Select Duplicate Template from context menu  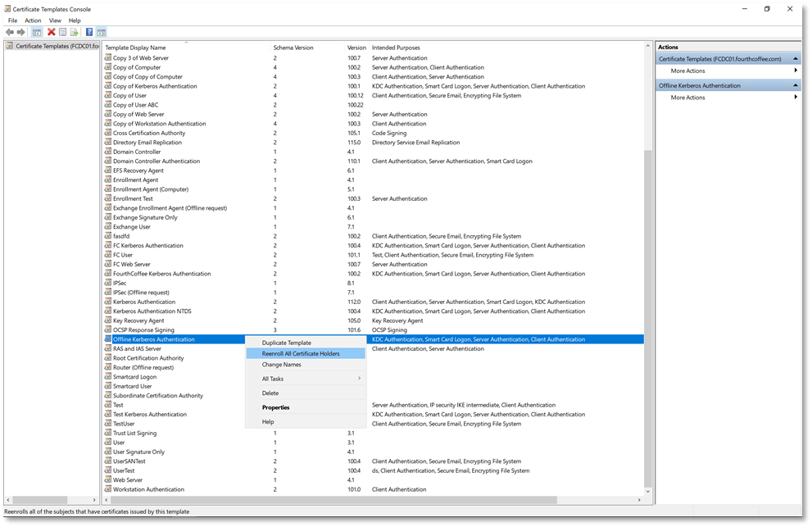pos(286,343)
